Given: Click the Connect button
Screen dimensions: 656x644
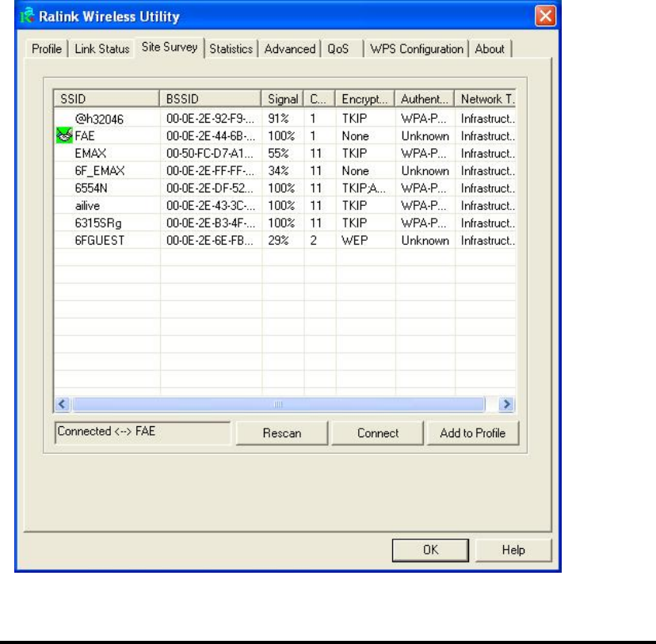Looking at the screenshot, I should click(377, 433).
